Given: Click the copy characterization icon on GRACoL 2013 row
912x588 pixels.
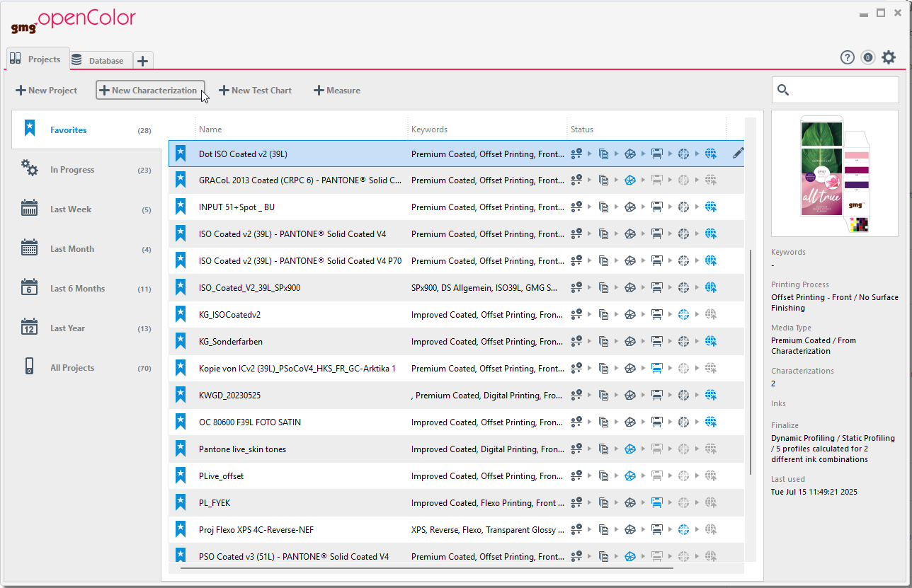Looking at the screenshot, I should [x=604, y=180].
